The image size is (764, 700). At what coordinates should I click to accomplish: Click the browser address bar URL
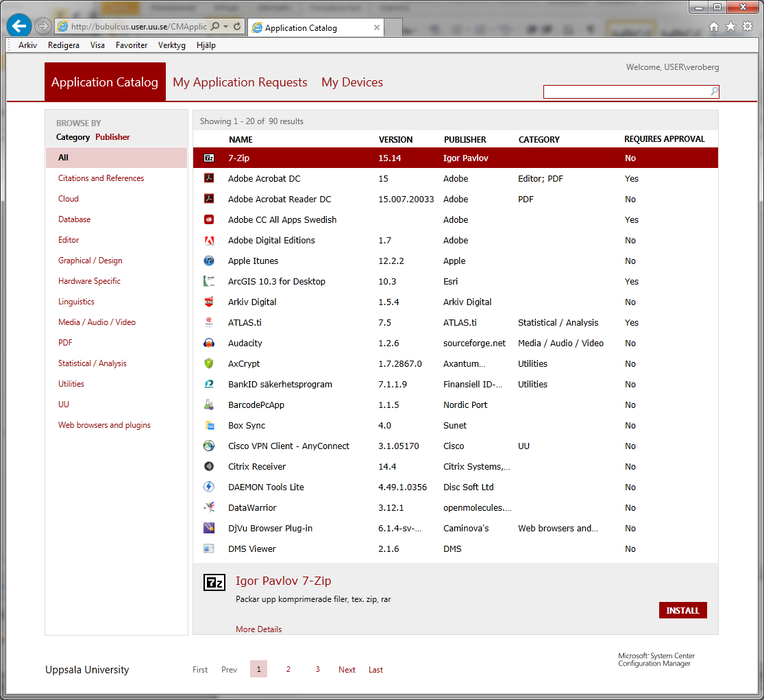139,27
